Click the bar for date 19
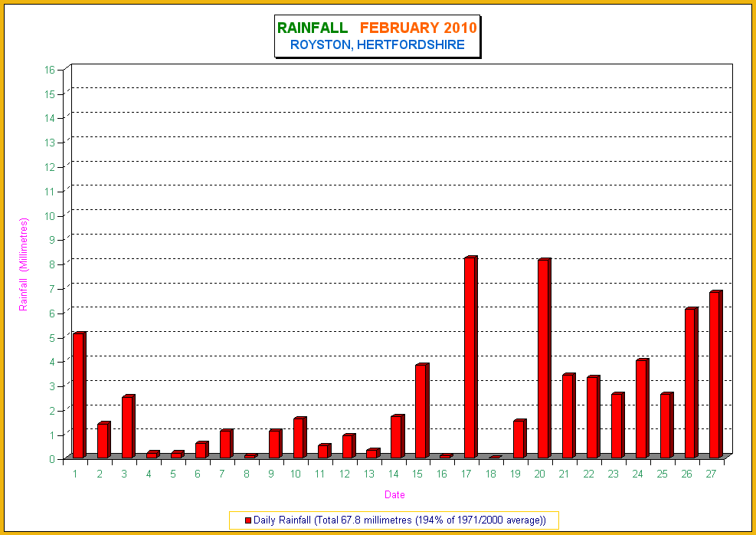 (x=520, y=438)
